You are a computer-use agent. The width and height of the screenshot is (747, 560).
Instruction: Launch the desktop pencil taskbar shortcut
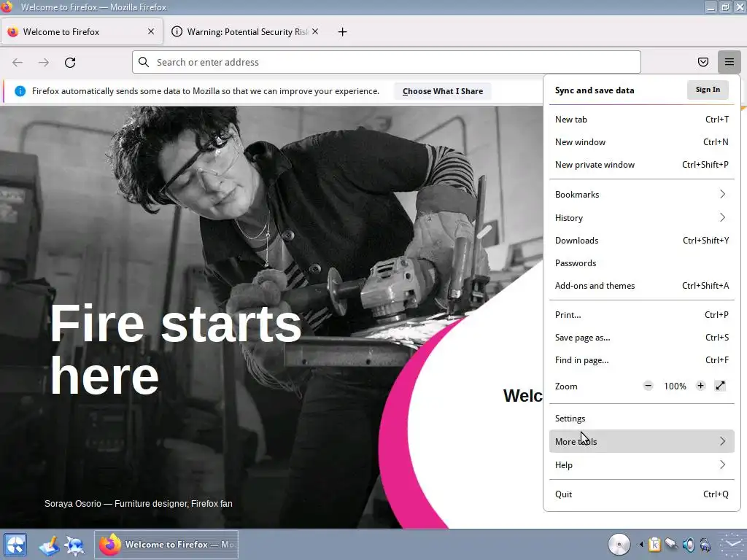[x=49, y=545]
